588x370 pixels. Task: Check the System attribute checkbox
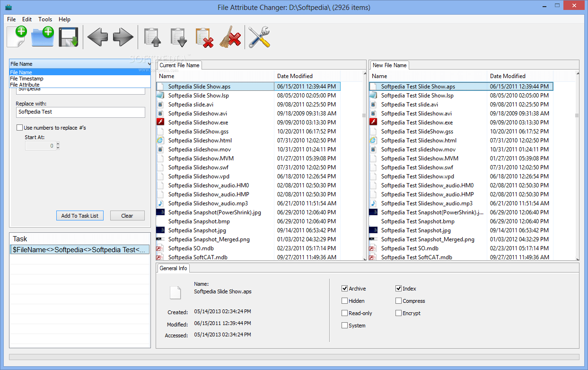pos(344,326)
